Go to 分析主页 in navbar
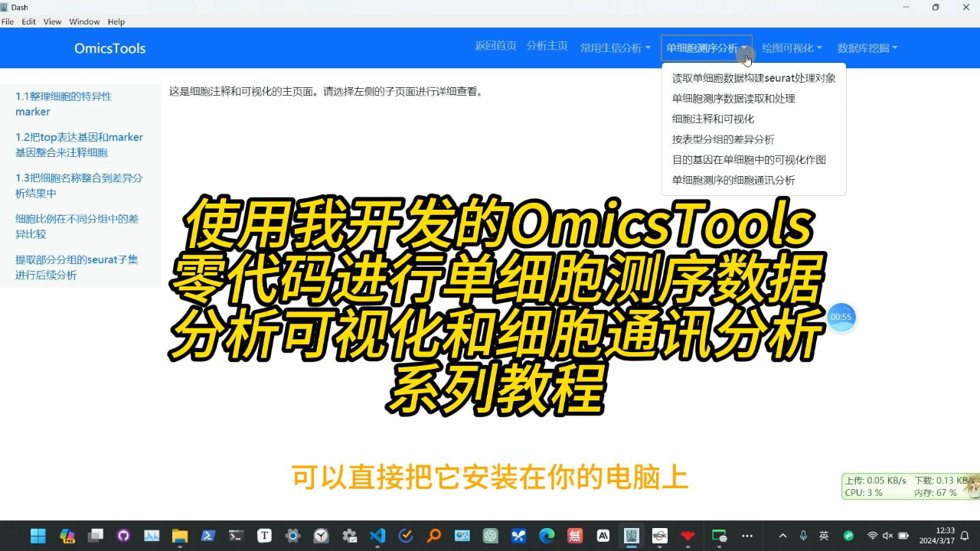Viewport: 980px width, 551px height. [x=547, y=46]
